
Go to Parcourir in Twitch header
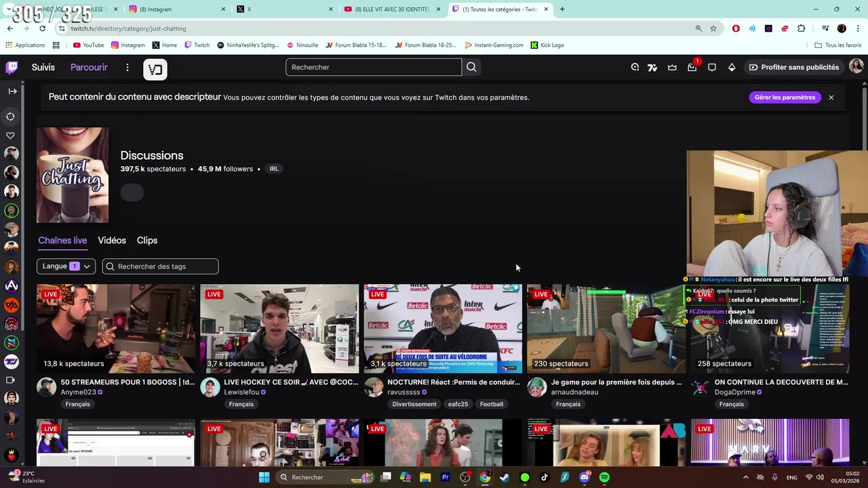[x=89, y=67]
